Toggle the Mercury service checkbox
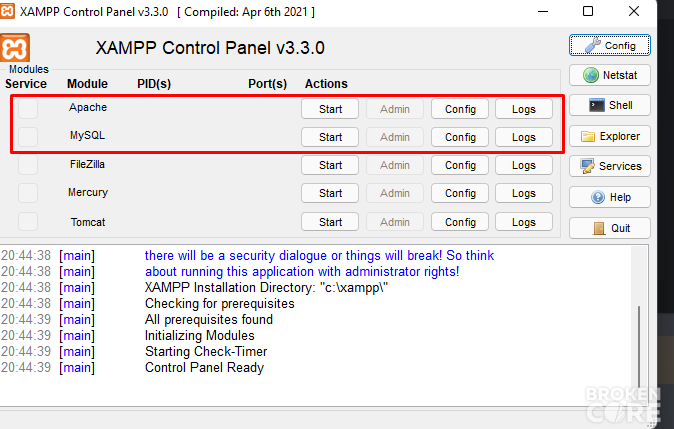 (x=28, y=193)
